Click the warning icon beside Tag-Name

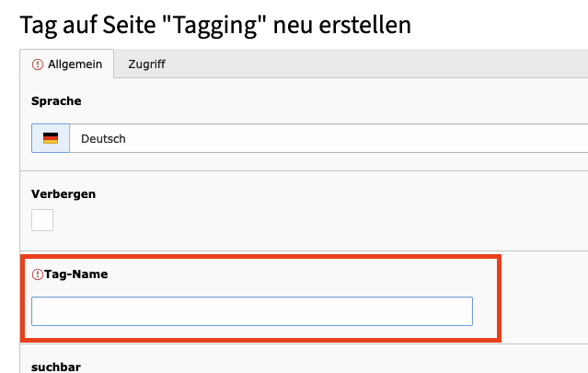pyautogui.click(x=38, y=274)
